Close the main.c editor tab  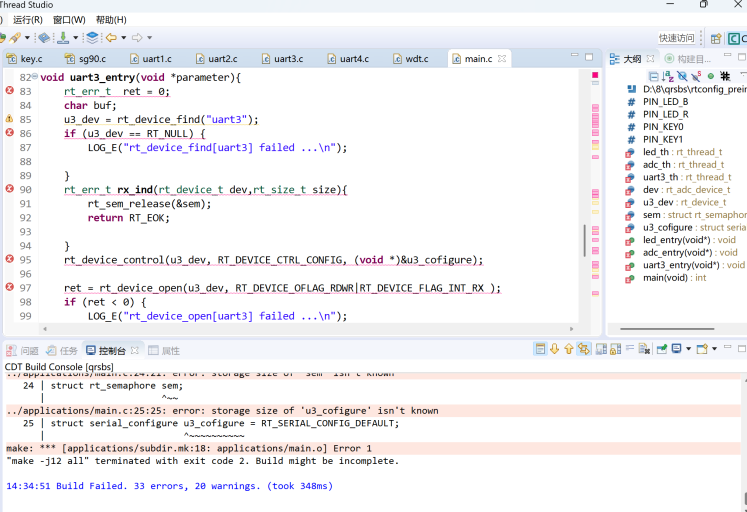click(502, 58)
